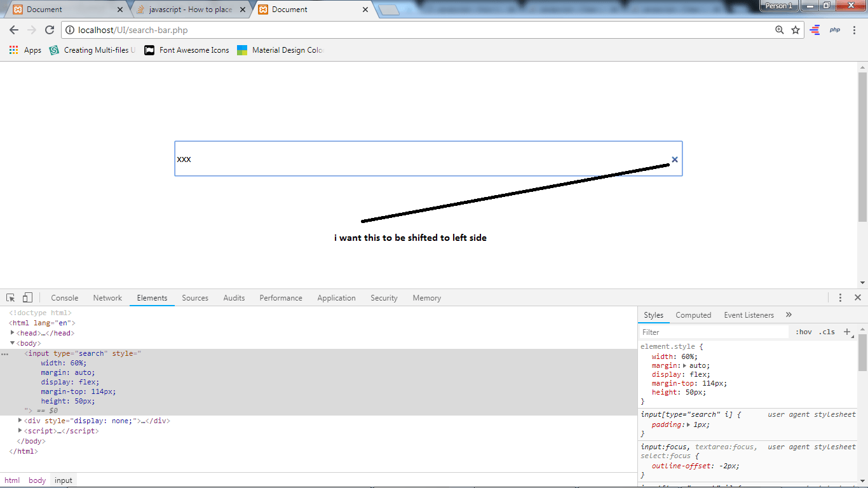
Task: Toggle the .cls class editor
Action: pyautogui.click(x=827, y=332)
